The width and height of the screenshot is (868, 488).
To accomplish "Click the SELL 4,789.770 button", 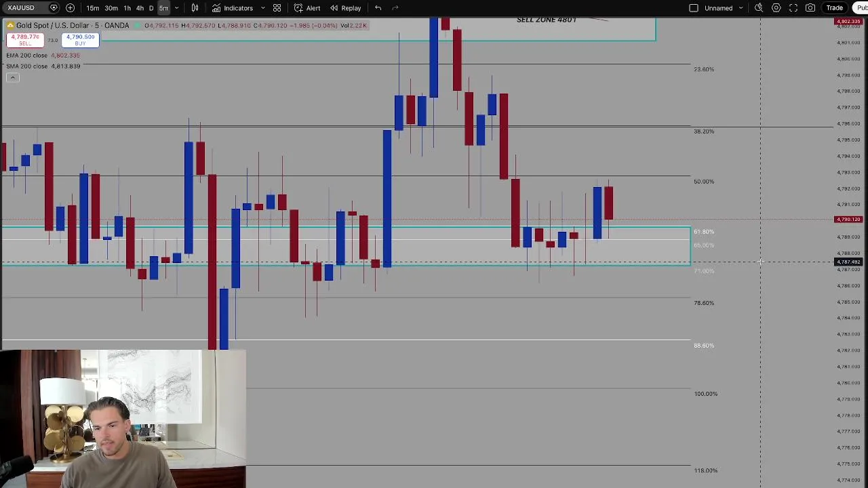I will tap(25, 40).
